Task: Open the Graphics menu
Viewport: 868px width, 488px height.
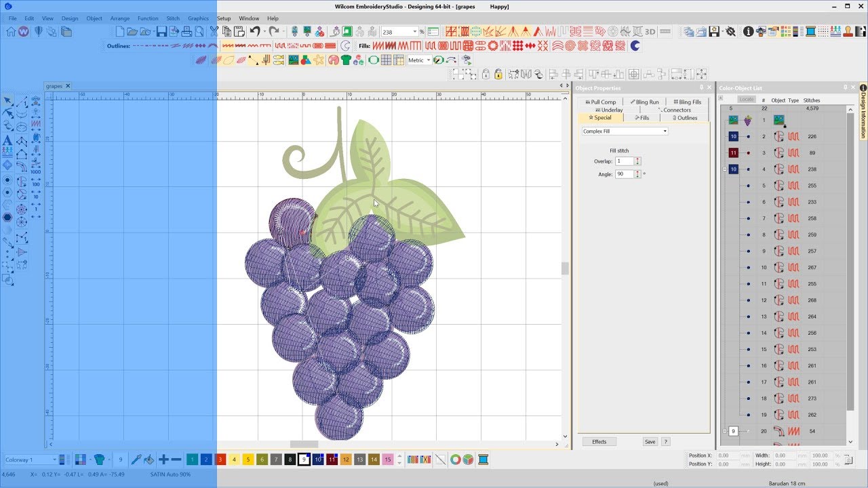Action: pos(199,18)
